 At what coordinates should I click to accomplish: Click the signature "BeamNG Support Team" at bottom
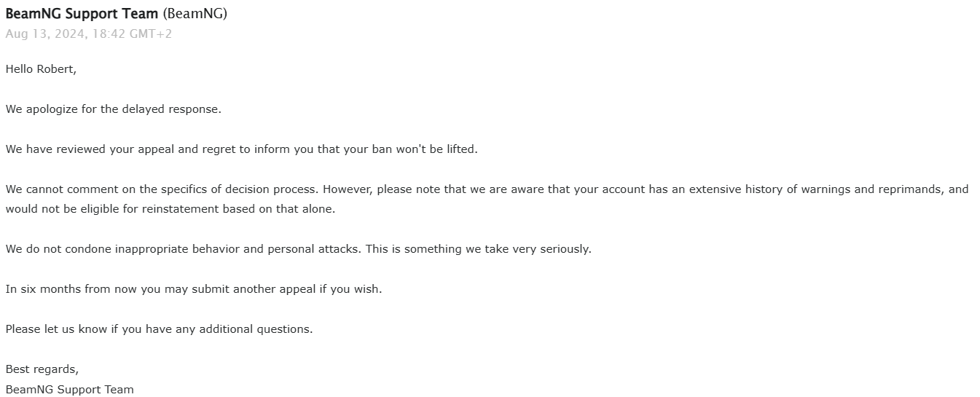coord(69,390)
